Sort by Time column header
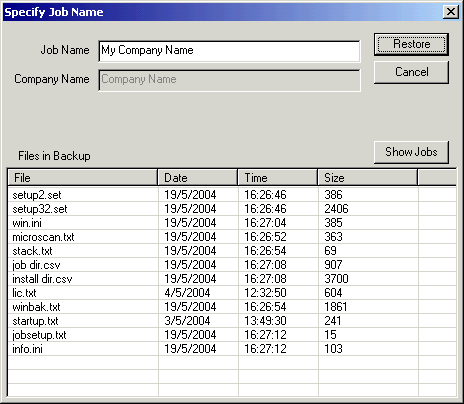The height and width of the screenshot is (404, 464). tap(277, 177)
